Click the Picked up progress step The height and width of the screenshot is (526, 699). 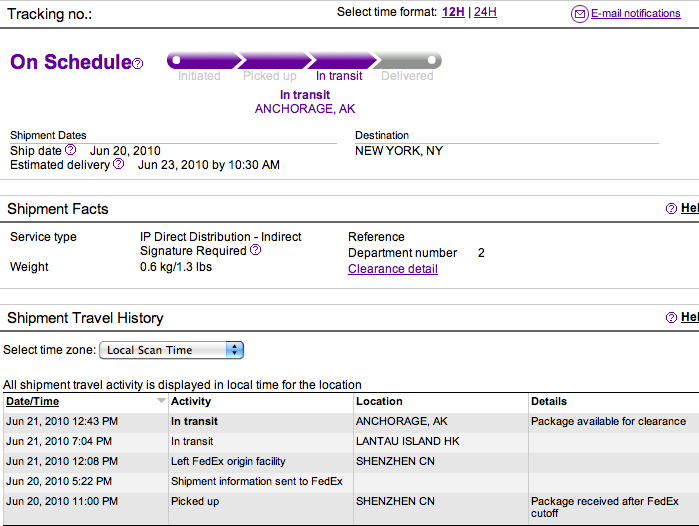[269, 61]
